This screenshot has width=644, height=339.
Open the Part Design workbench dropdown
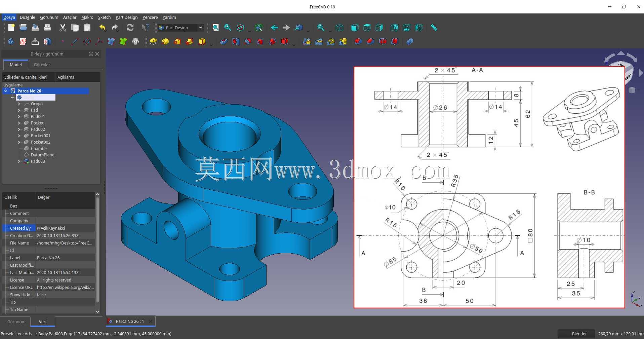[x=181, y=28]
